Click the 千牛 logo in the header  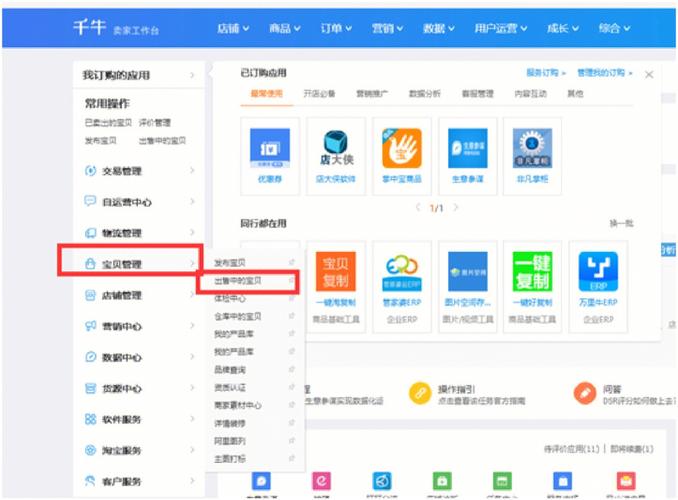tap(90, 27)
